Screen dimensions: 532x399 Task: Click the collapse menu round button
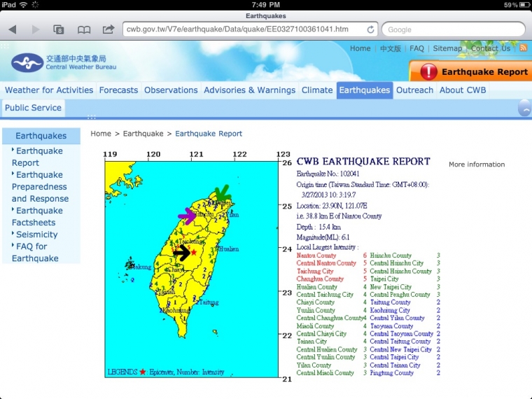525,108
